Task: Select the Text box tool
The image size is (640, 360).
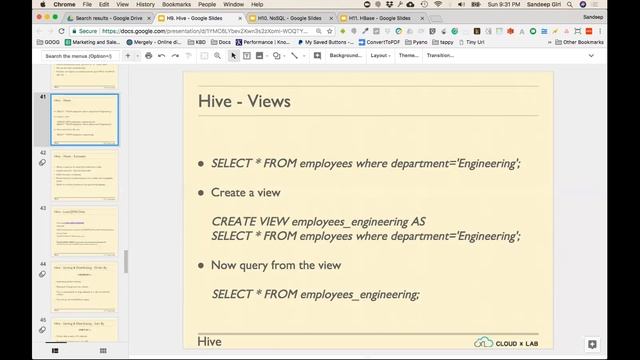Action: tap(247, 56)
